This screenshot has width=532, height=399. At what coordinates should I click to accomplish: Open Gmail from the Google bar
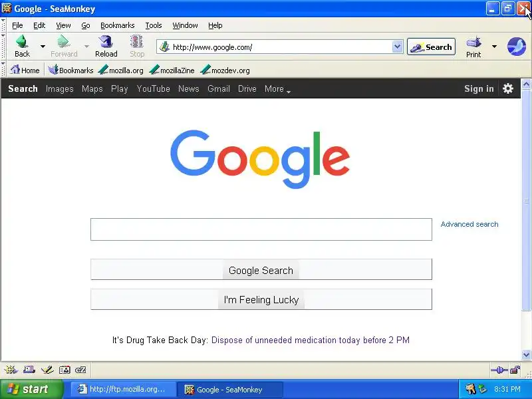[x=219, y=89]
